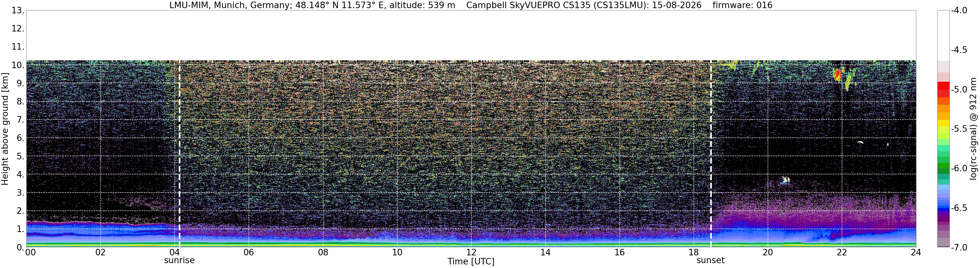Click the dashed sunset marker line
This screenshot has height=268, width=980.
711,154
